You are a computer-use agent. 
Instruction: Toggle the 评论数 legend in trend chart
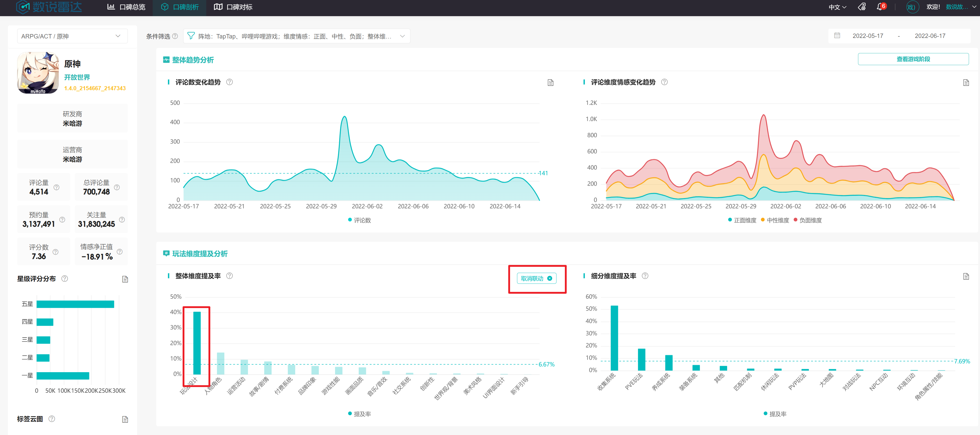[x=359, y=220]
